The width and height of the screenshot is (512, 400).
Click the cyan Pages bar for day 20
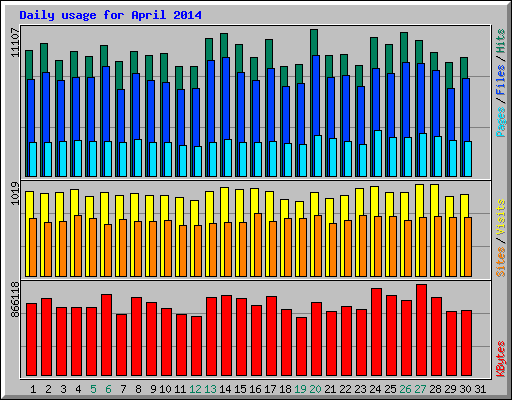pyautogui.click(x=318, y=156)
